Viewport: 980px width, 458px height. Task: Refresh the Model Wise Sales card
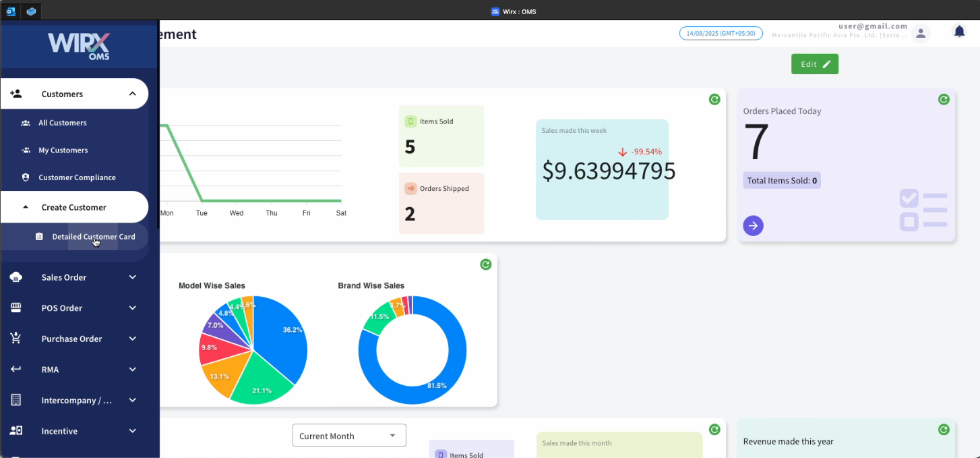point(485,264)
